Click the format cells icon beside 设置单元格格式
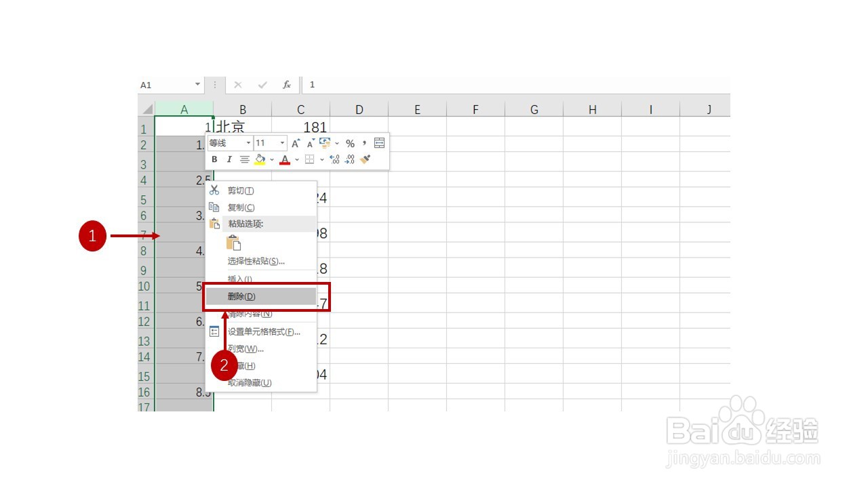The image size is (868, 488). tap(214, 331)
